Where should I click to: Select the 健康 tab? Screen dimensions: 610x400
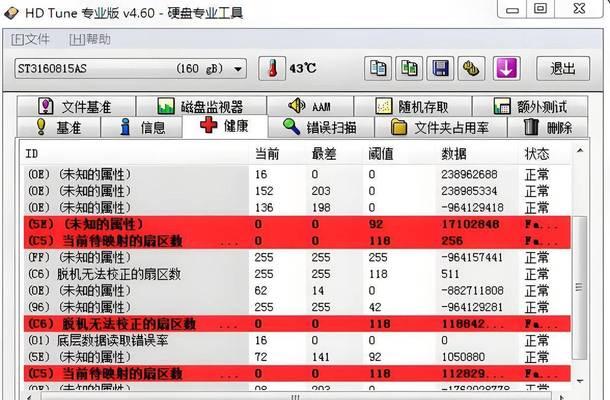tap(225, 126)
